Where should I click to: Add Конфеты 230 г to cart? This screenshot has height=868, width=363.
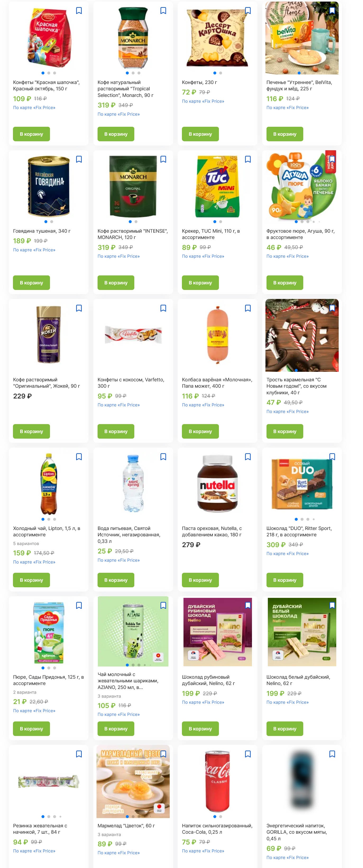(x=200, y=134)
